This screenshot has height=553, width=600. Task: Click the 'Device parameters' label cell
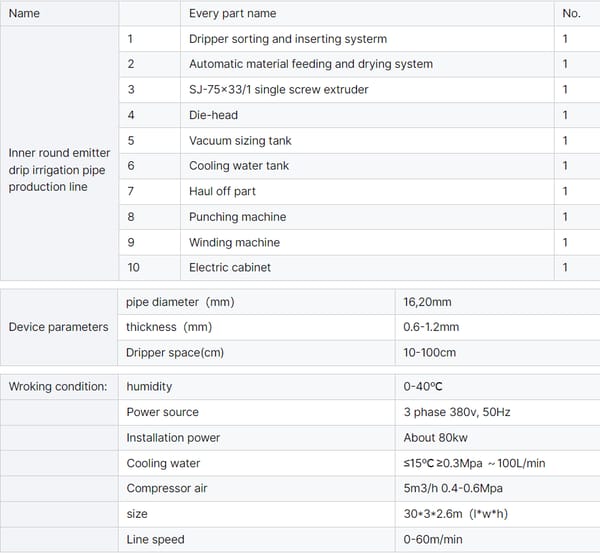(58, 327)
